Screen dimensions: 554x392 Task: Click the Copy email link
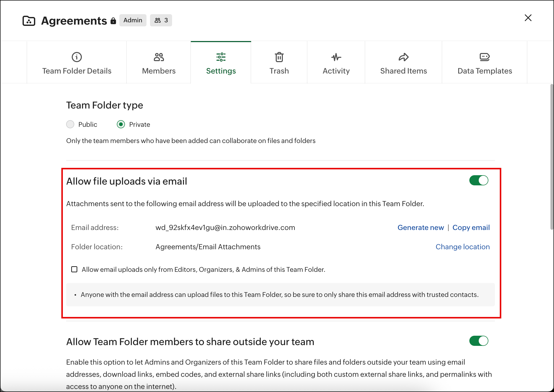pos(471,227)
